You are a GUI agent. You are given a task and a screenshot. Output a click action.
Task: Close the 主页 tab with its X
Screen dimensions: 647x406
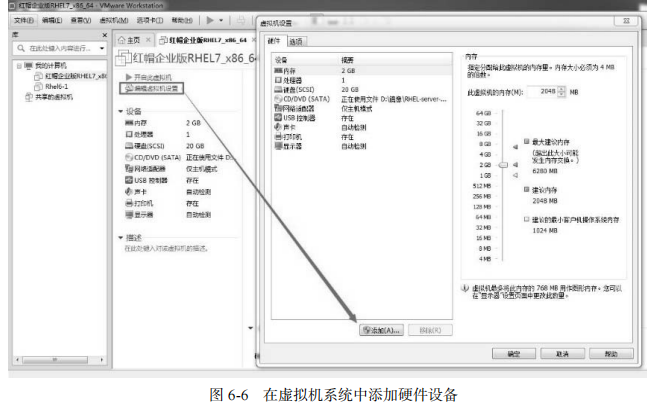148,40
